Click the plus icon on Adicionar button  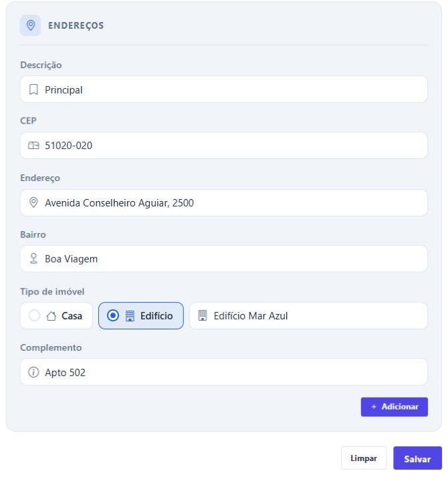point(374,407)
